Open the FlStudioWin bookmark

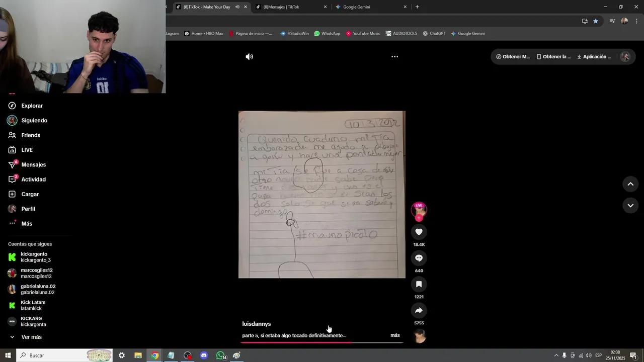pyautogui.click(x=294, y=34)
